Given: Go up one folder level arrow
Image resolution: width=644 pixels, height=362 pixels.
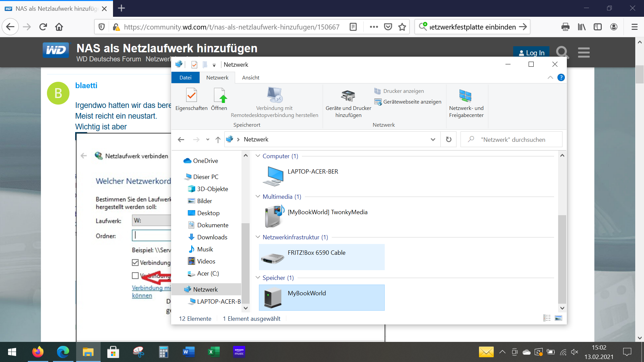Looking at the screenshot, I should tap(218, 140).
